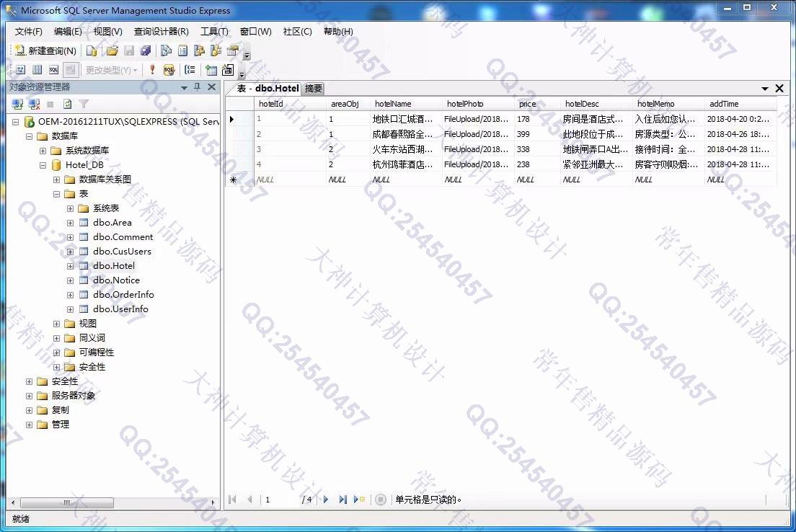Screen dimensions: 796x532
Task: Click Object Explorer horizontal scrollbar thumb
Action: (66, 502)
